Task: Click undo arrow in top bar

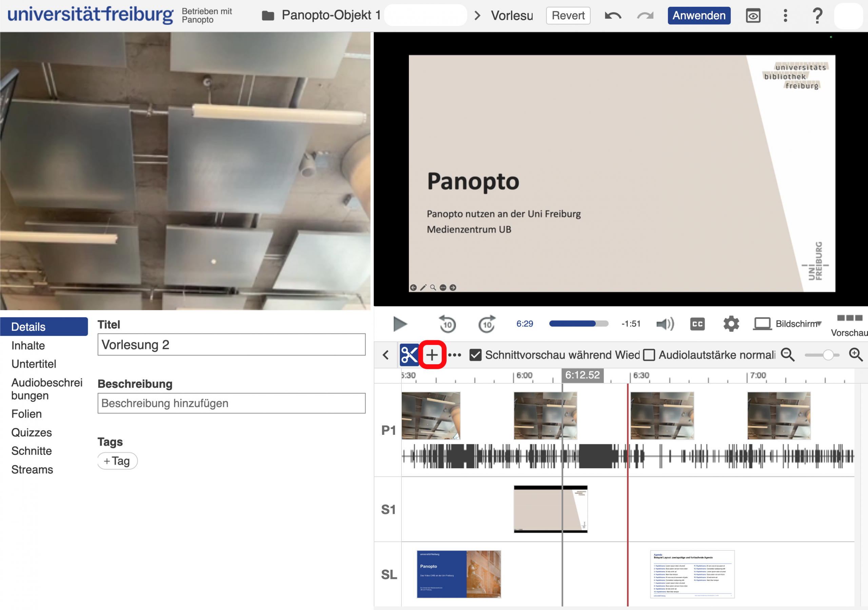Action: coord(613,16)
